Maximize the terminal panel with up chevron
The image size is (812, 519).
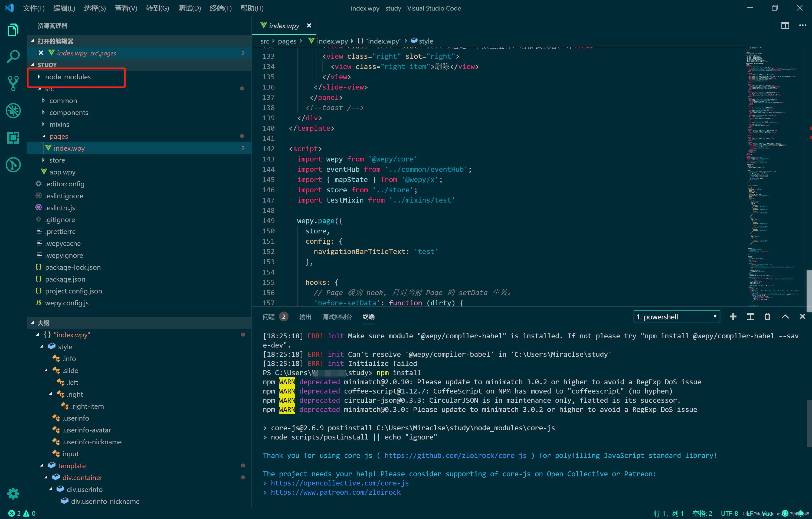click(x=785, y=316)
